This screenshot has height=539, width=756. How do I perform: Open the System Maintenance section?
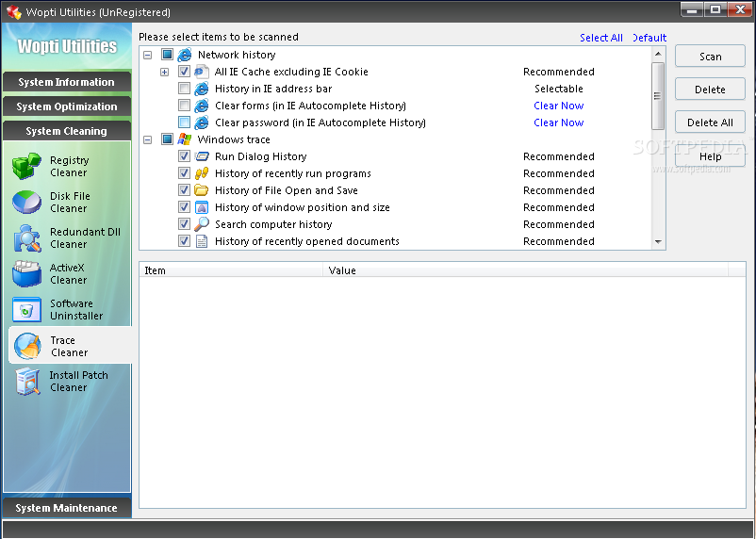pos(67,508)
